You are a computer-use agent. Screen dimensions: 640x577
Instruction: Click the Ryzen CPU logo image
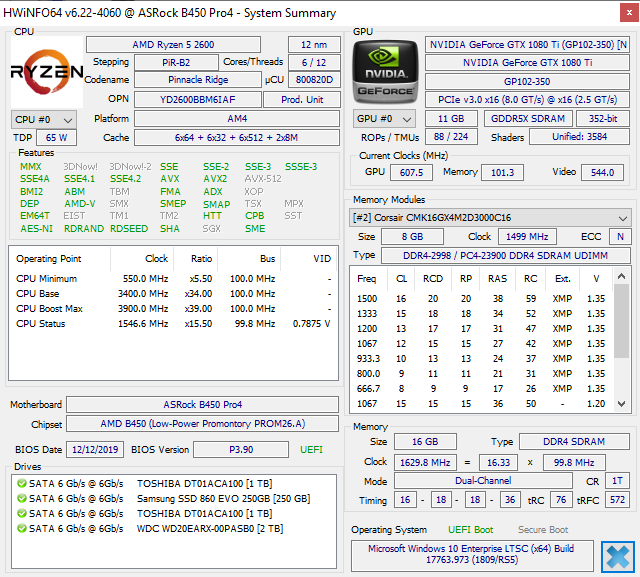(x=47, y=72)
